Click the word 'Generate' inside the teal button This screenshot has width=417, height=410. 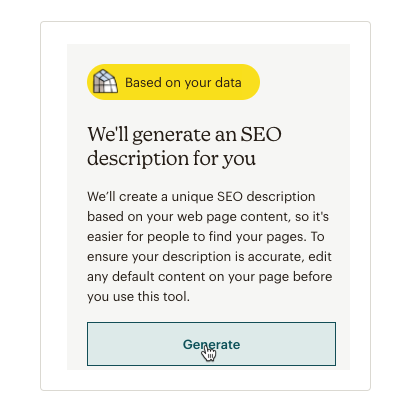point(211,345)
